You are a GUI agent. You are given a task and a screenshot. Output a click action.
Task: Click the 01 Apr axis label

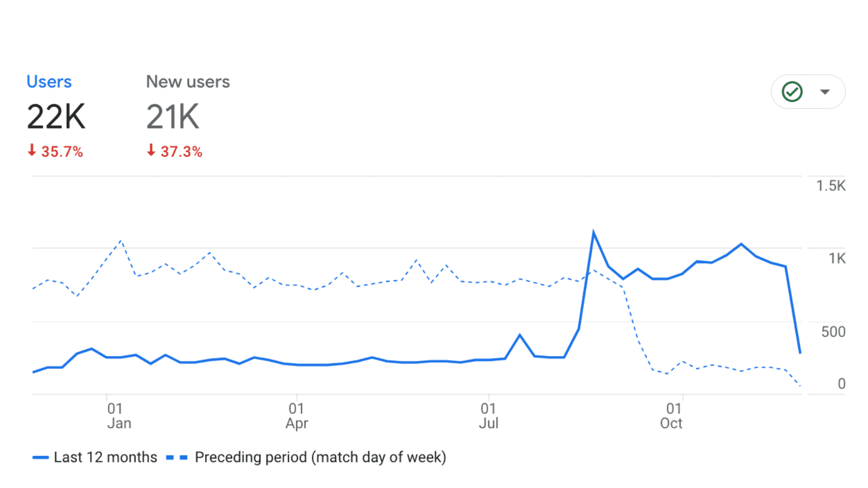tap(296, 416)
